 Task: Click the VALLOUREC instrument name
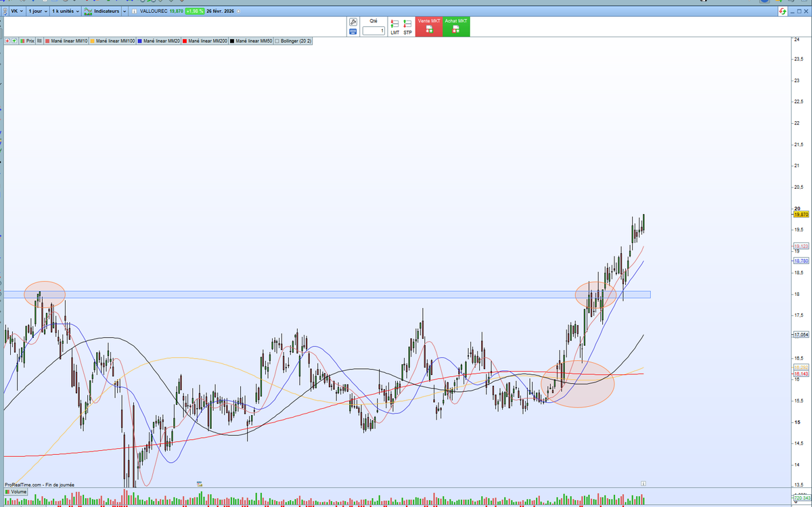point(154,12)
